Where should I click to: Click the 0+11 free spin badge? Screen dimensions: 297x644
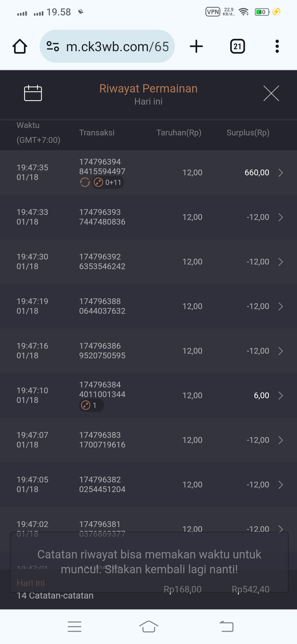tap(108, 182)
